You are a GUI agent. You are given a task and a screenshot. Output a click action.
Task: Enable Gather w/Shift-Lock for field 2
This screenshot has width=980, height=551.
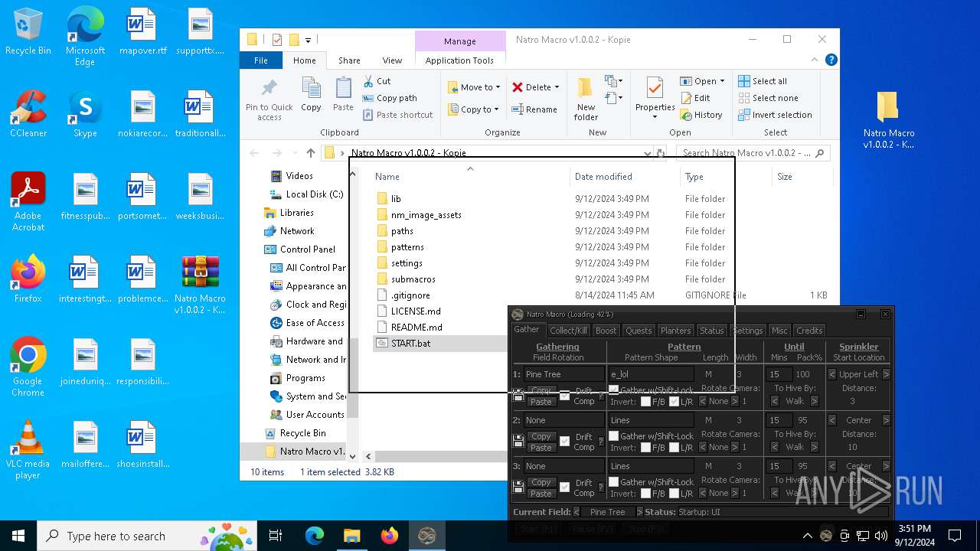(613, 436)
